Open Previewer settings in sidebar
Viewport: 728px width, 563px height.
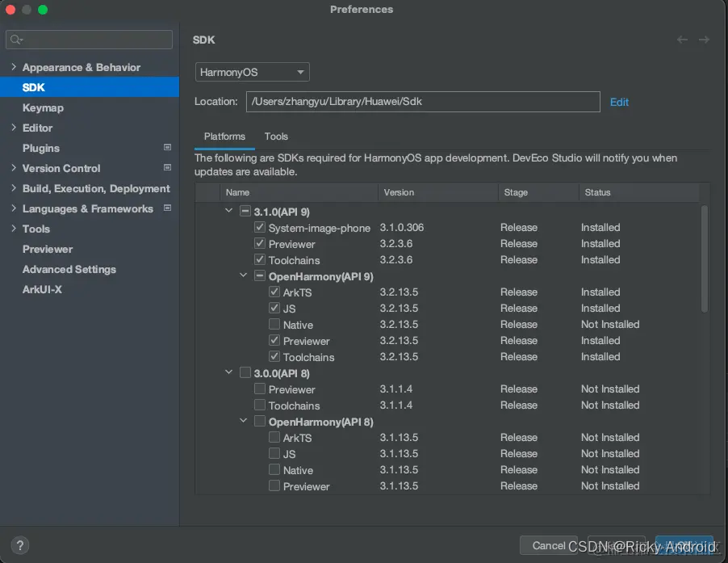click(48, 249)
